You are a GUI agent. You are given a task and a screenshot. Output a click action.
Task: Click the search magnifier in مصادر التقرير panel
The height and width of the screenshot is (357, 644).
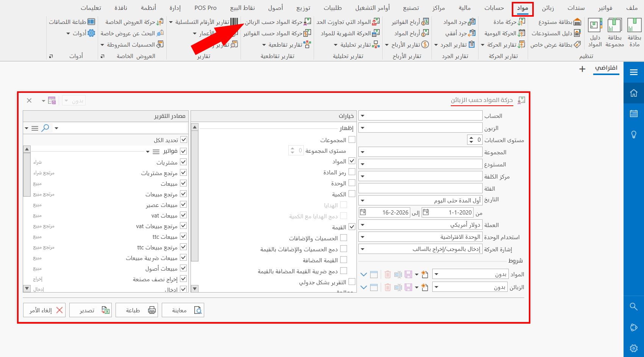pyautogui.click(x=45, y=128)
